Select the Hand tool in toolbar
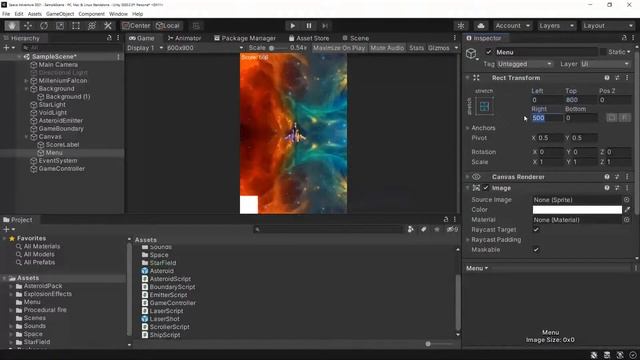Viewport: 640px width, 360px height. point(12,26)
